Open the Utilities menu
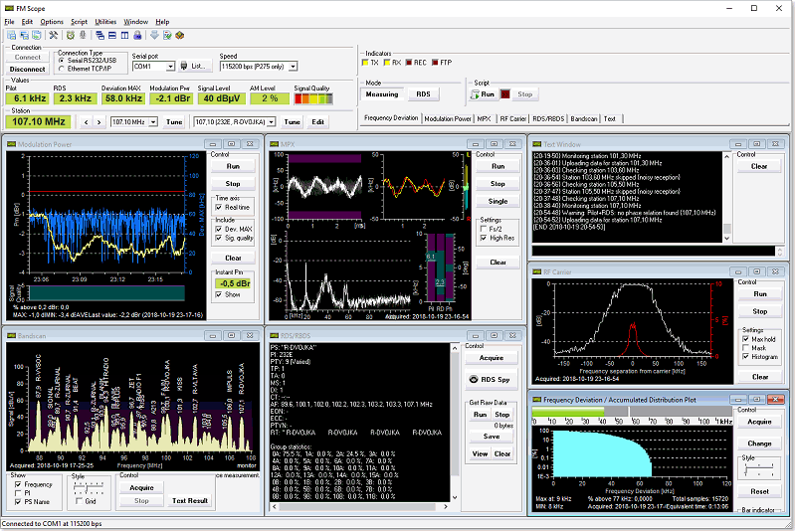 click(104, 21)
